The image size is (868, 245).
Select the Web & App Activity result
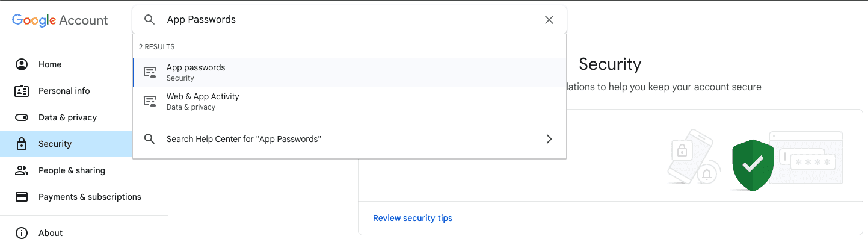tap(349, 101)
